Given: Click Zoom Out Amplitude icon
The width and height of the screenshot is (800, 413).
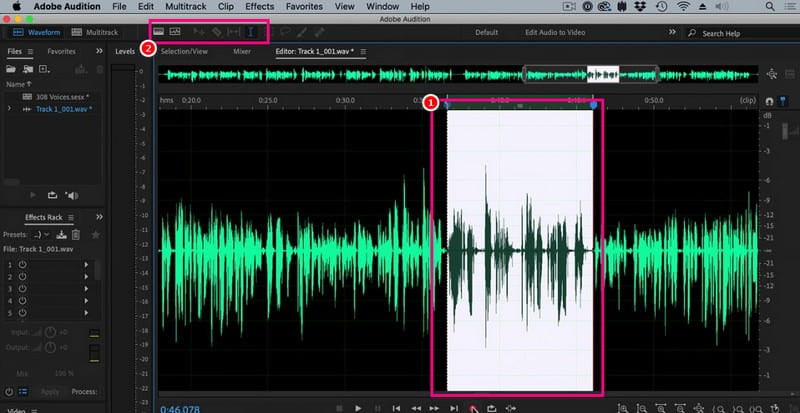Looking at the screenshot, I should click(642, 408).
